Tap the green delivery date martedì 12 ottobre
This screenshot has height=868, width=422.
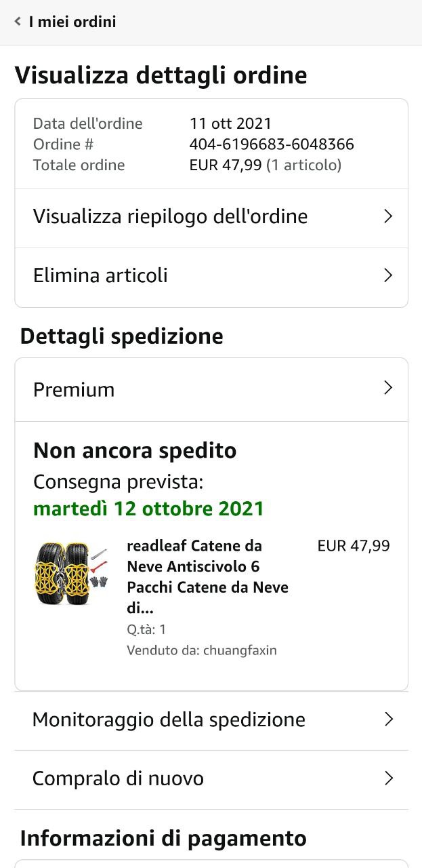click(148, 509)
